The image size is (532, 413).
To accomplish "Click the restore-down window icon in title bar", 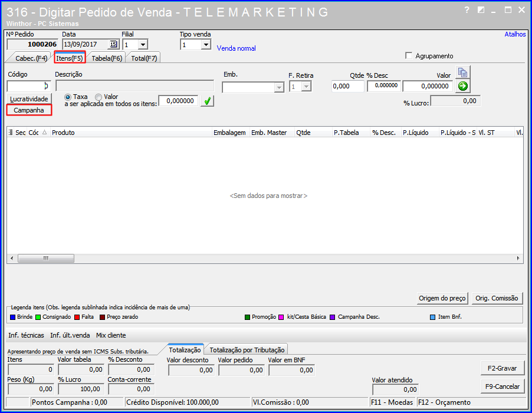I will [481, 10].
